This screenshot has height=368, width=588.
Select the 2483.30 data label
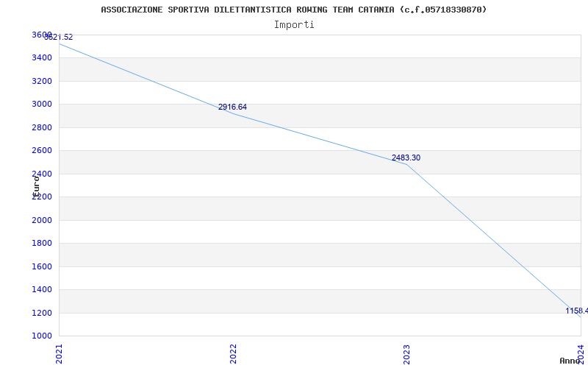pyautogui.click(x=406, y=158)
